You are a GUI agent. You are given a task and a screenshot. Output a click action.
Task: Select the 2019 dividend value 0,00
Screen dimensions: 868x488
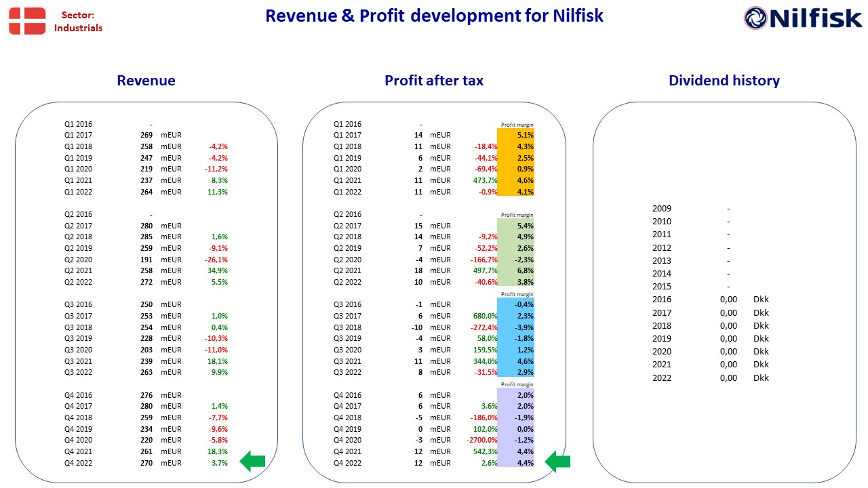[x=728, y=339]
